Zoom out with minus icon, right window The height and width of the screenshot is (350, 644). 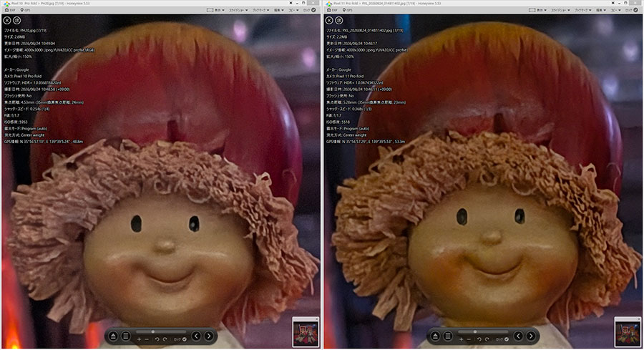[x=469, y=339]
